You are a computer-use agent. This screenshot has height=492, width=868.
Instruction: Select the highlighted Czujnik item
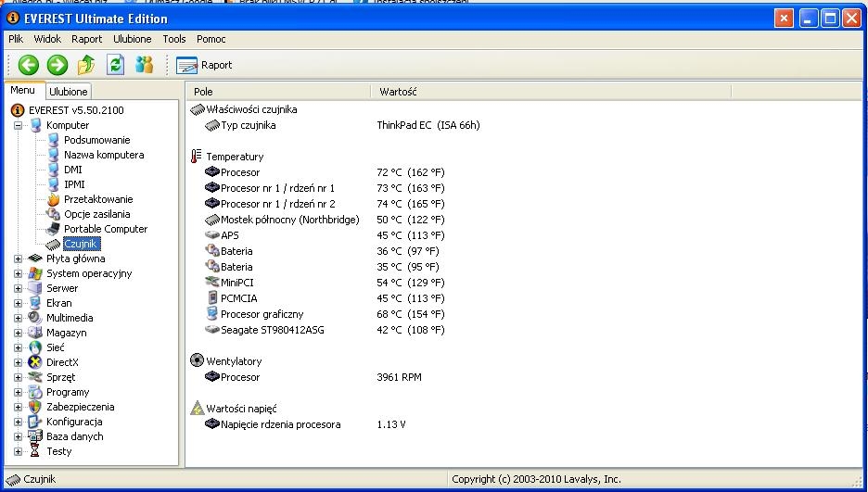point(81,244)
